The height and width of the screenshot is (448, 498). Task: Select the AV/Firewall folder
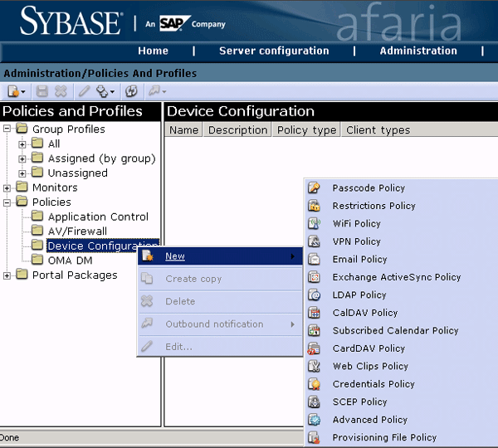click(x=77, y=231)
